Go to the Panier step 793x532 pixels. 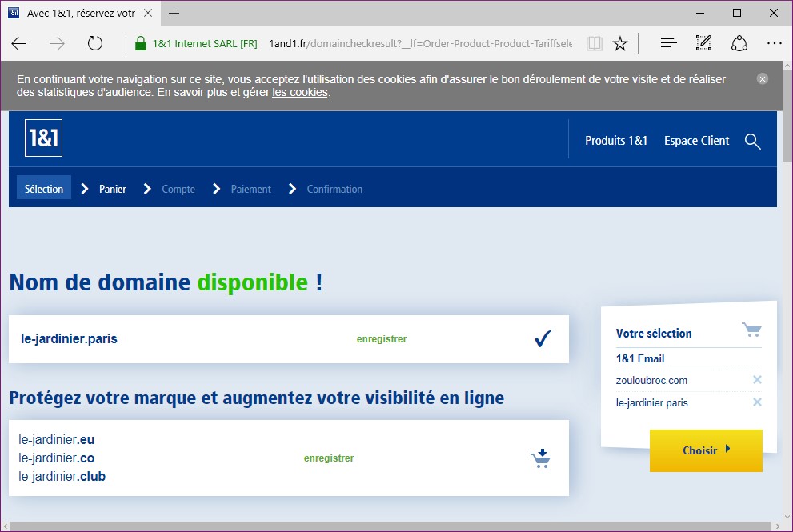click(x=112, y=190)
